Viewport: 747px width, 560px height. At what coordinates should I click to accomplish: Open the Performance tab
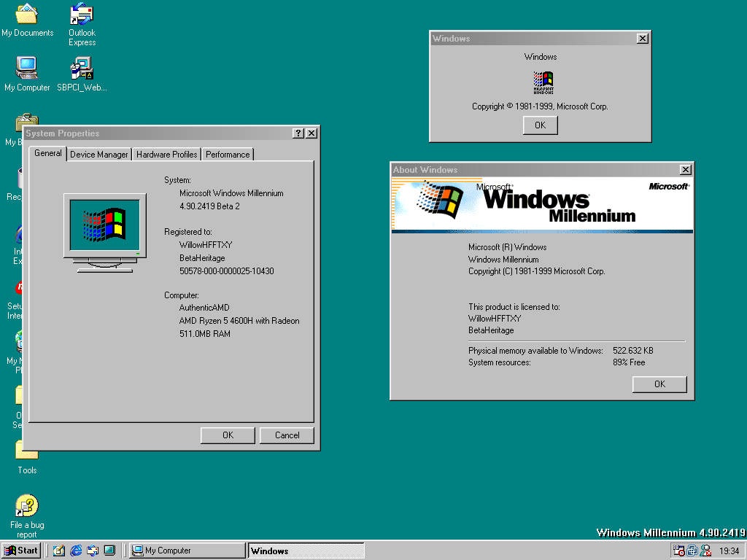tap(228, 155)
